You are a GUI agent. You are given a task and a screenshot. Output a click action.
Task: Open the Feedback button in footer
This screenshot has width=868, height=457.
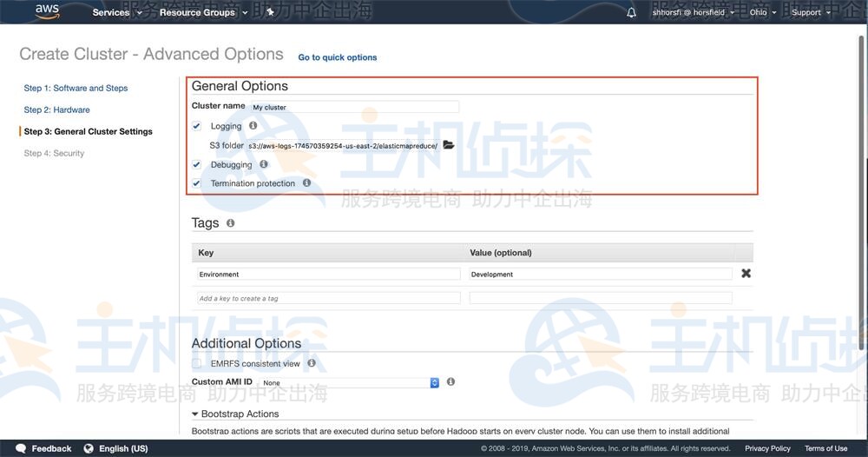coord(44,448)
